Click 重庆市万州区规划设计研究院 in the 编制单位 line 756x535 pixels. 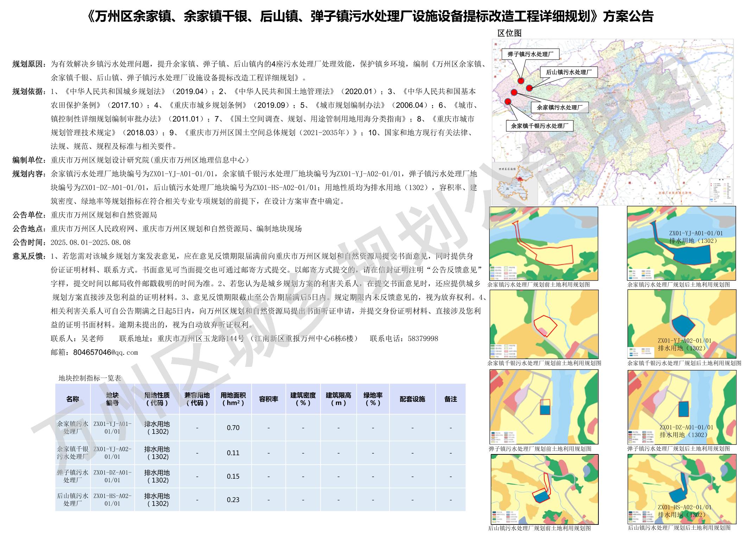[x=100, y=160]
